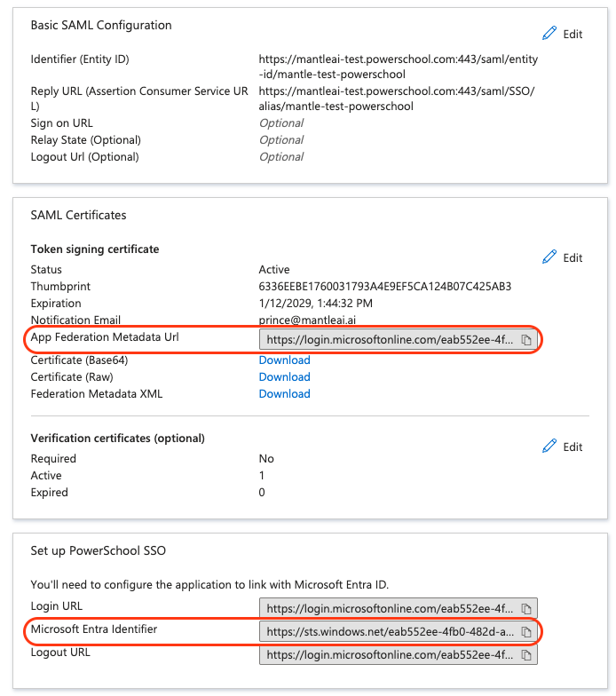Screen dimensions: 616x696
Task: Copy the App Federation Metadata Url
Action: point(526,340)
